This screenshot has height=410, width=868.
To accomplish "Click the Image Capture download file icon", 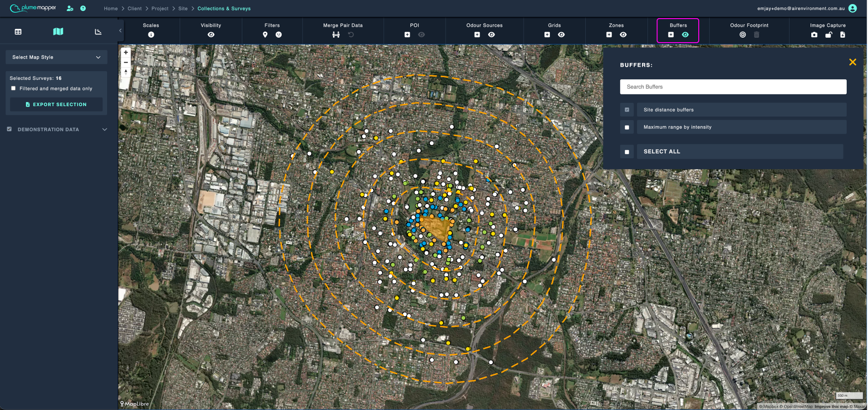I will pyautogui.click(x=843, y=34).
